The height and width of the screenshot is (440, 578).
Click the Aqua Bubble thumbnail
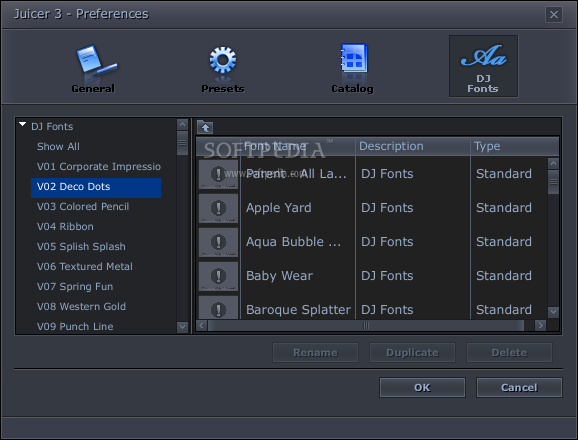[218, 242]
